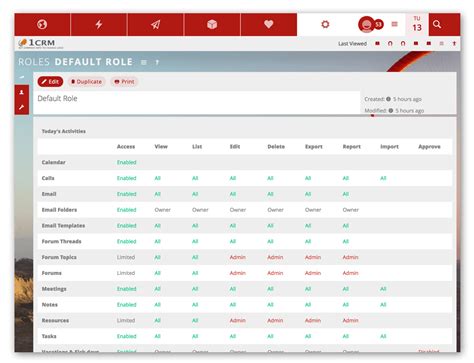Click Admin under Export for Resources

313,321
